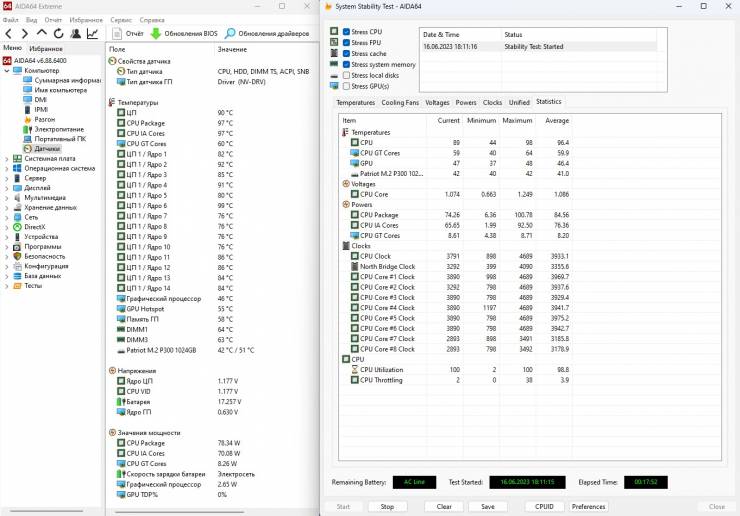This screenshot has height=516, width=740.
Task: Collapse the Компьютер tree node
Action: pyautogui.click(x=7, y=71)
